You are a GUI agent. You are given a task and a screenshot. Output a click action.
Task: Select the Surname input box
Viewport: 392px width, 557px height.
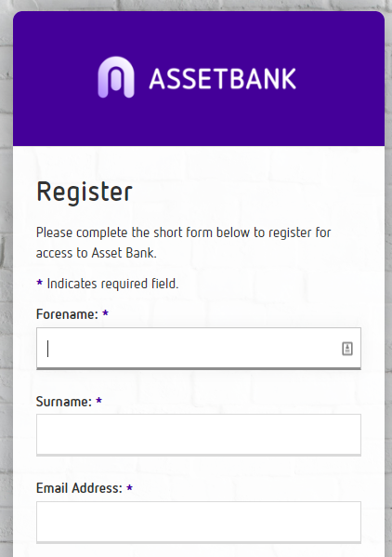tap(199, 435)
